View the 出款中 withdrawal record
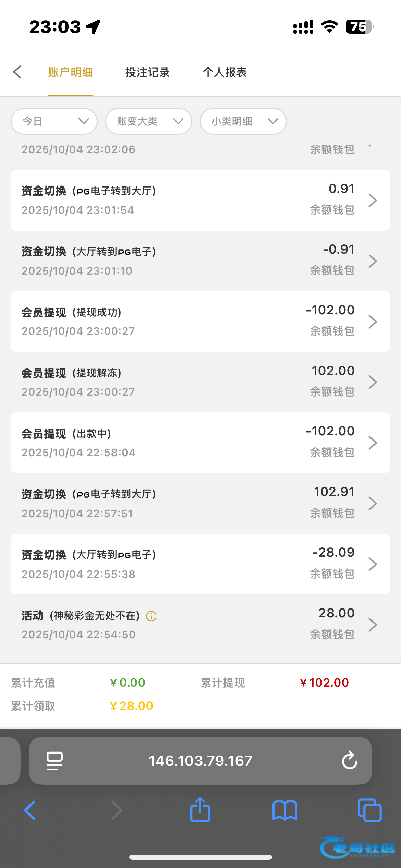The height and width of the screenshot is (868, 401). 200,443
